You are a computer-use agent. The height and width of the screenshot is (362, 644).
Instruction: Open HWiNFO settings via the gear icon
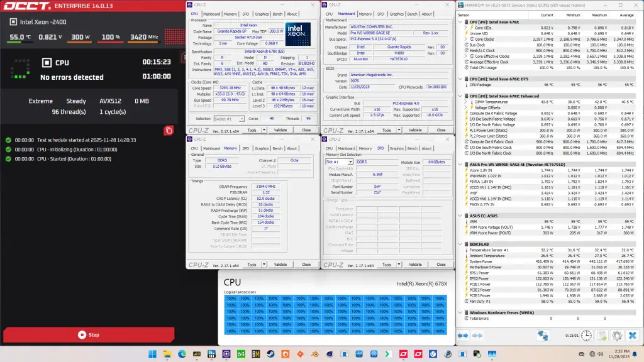point(616,335)
